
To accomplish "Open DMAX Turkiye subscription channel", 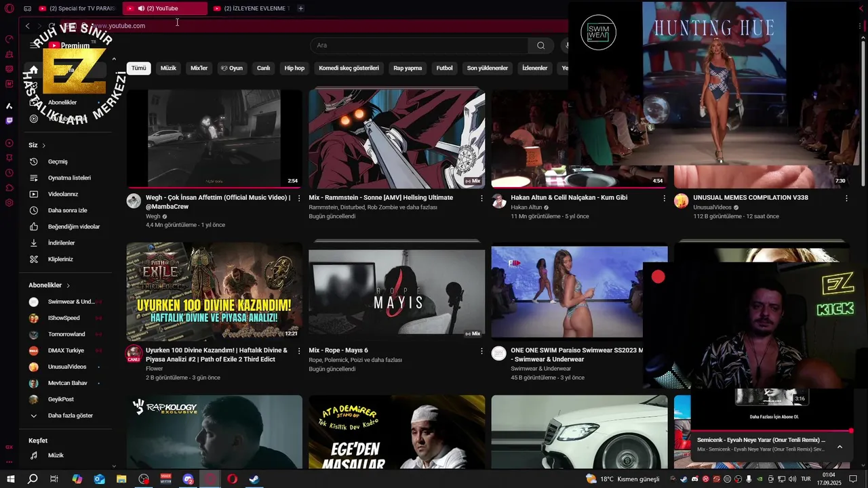I will pos(67,350).
